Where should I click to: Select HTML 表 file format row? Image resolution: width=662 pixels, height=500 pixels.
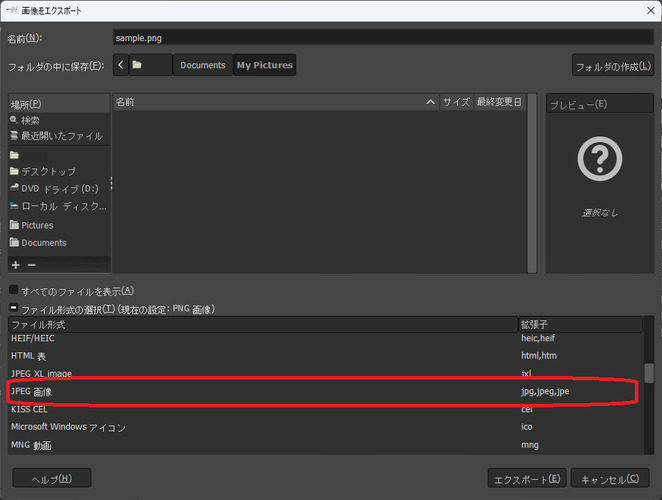[325, 356]
